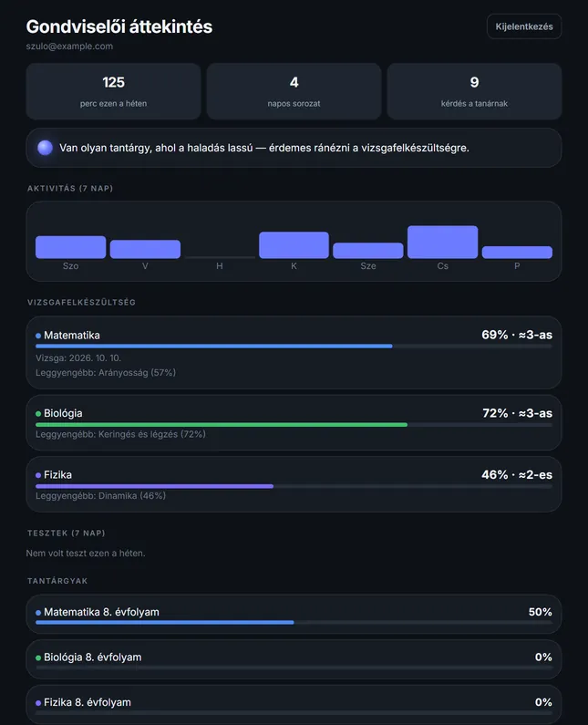The width and height of the screenshot is (588, 725).
Task: Select the 4 napos sorozat card
Action: 294,91
